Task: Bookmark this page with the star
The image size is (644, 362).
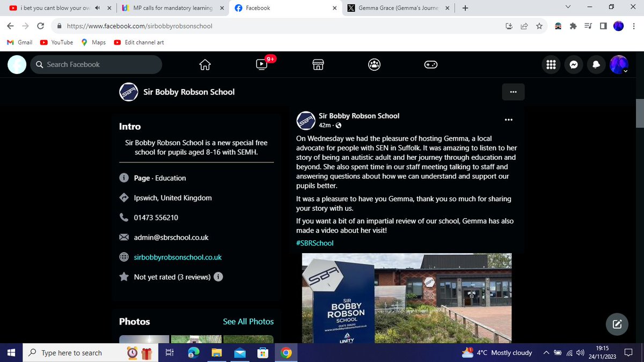Action: [539, 26]
